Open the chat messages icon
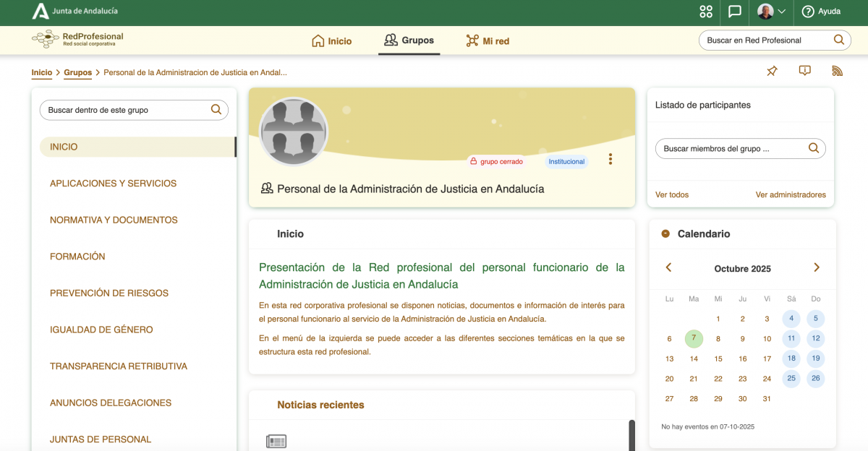This screenshot has height=451, width=868. (x=735, y=12)
